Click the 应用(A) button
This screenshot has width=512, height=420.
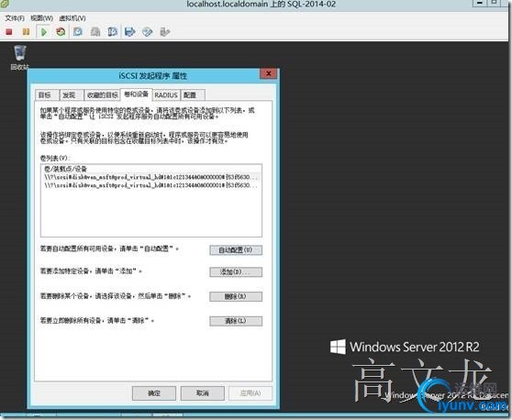point(250,392)
